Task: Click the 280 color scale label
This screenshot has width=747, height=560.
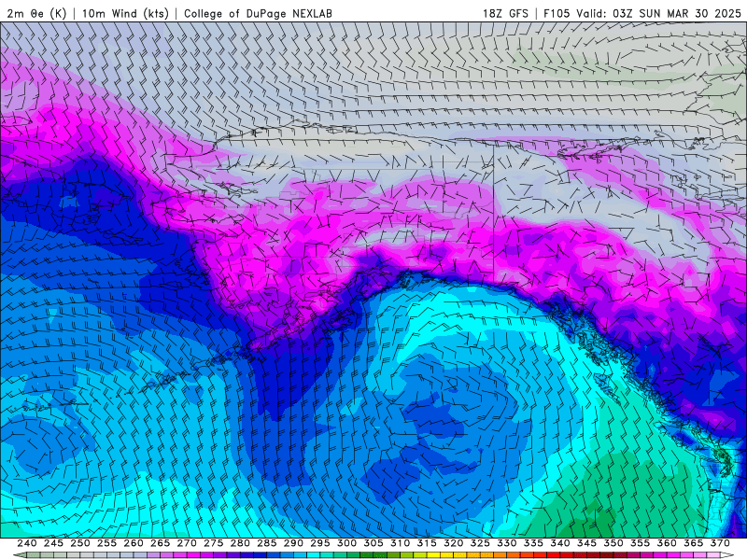Action: click(x=240, y=543)
